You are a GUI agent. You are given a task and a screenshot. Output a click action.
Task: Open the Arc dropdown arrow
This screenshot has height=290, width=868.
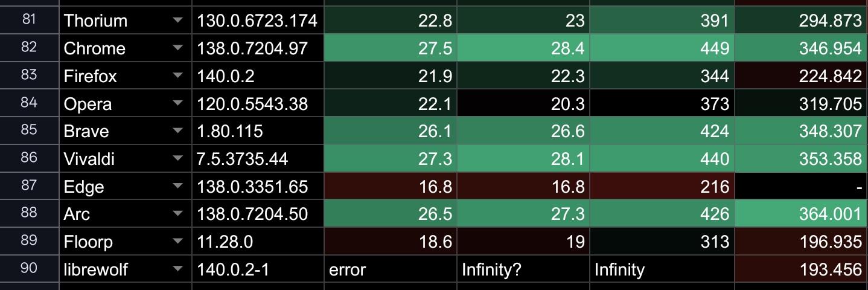point(177,214)
